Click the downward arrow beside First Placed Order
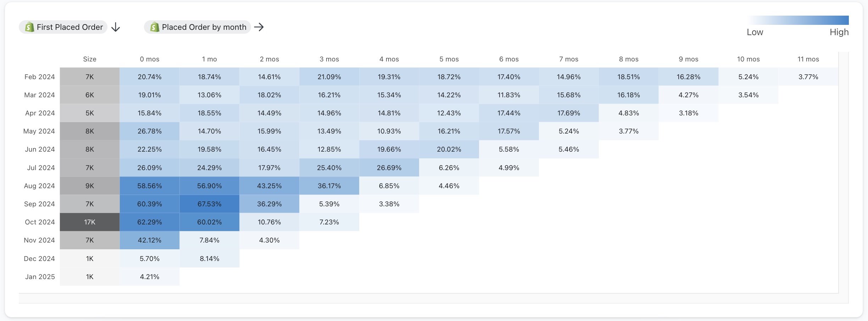Viewport: 868px width, 321px height. [116, 27]
